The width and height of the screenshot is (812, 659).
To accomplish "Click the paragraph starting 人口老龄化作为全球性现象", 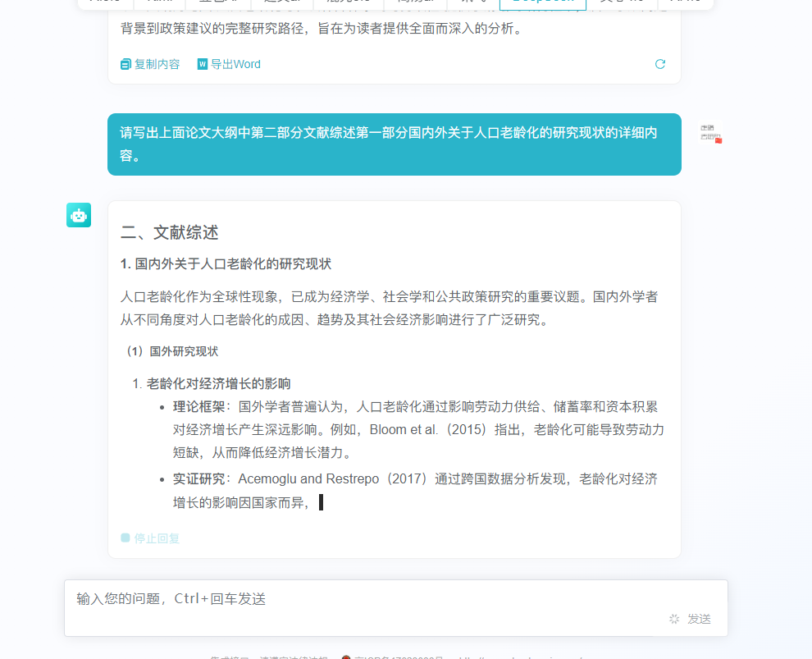I will pyautogui.click(x=389, y=309).
